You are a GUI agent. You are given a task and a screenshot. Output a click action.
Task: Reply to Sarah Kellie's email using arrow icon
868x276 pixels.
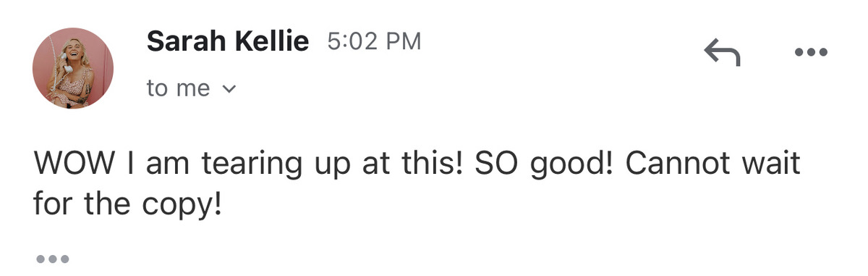coord(722,53)
